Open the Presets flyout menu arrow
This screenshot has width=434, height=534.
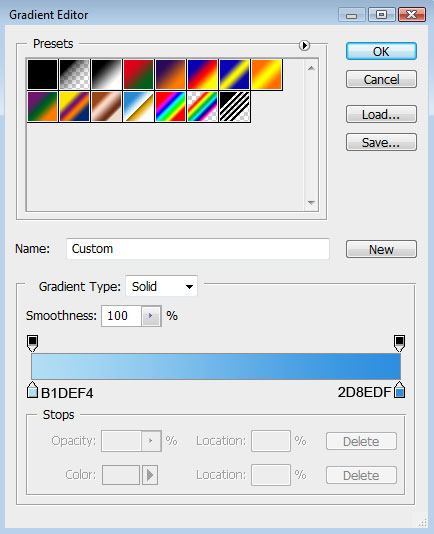point(304,45)
